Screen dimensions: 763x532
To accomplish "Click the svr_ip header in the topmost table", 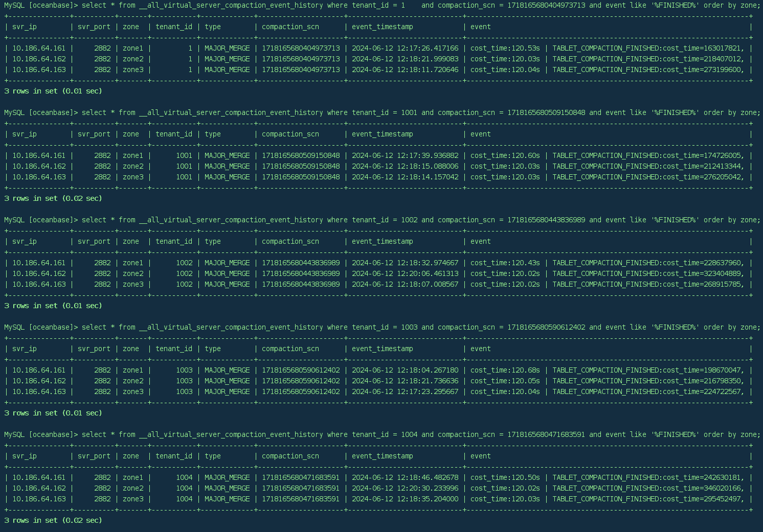I will click(x=25, y=27).
